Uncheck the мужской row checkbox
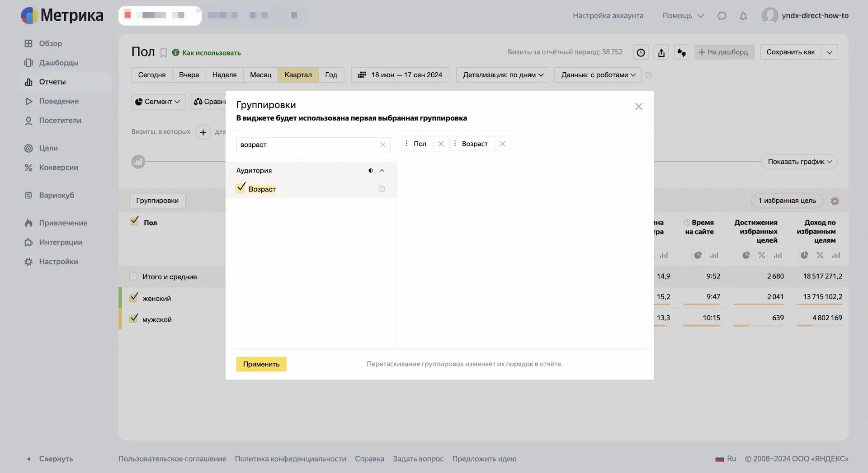 pos(133,318)
